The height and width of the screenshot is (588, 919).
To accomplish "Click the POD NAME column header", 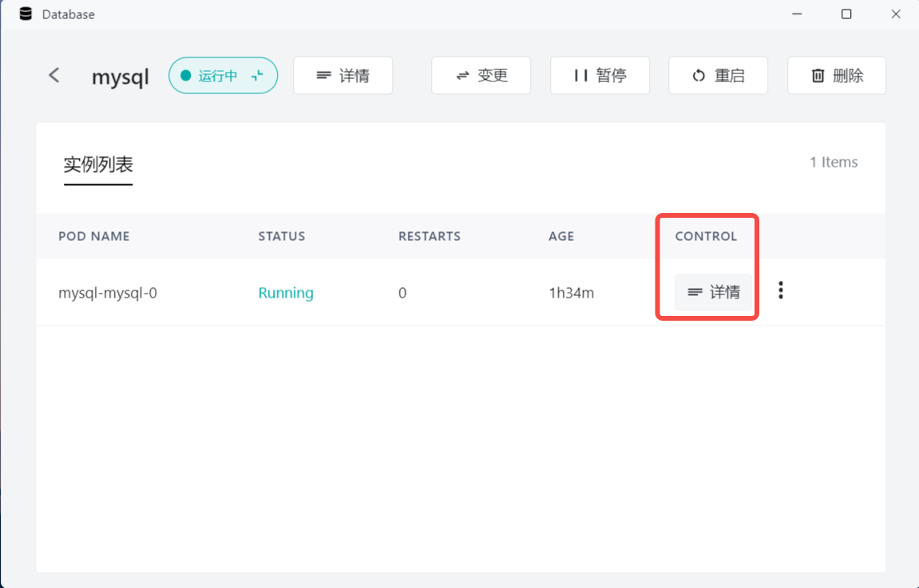I will pos(93,236).
